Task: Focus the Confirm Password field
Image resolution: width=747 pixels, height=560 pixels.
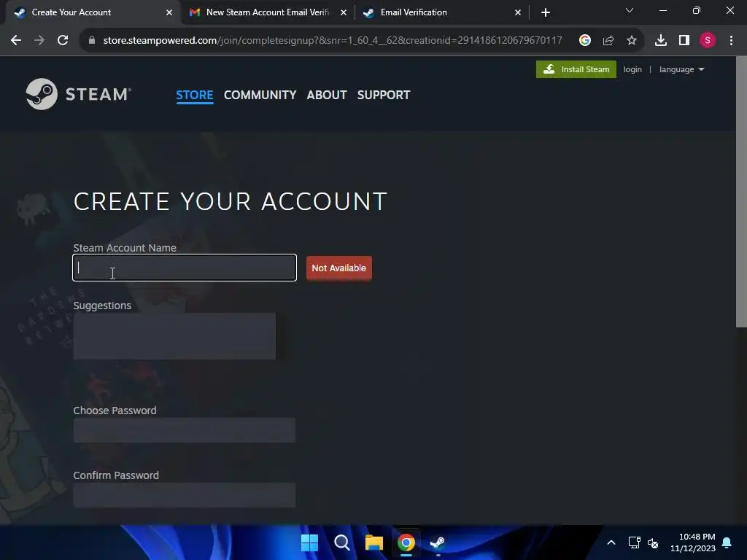Action: (x=185, y=495)
